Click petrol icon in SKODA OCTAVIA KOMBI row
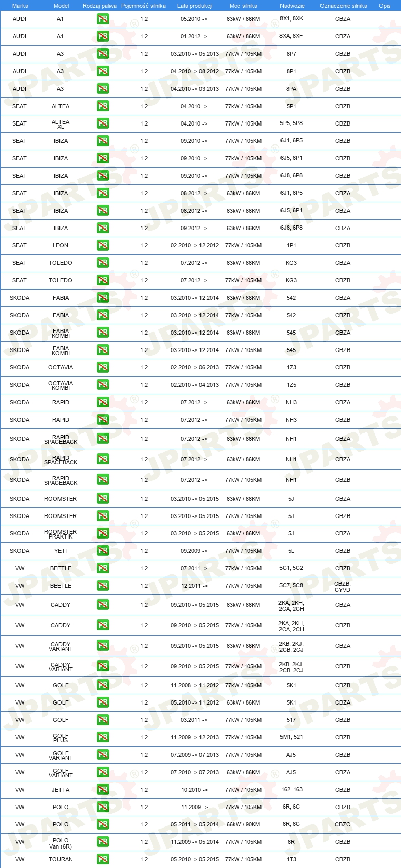Viewport: 401px width, 868px height. tap(103, 385)
